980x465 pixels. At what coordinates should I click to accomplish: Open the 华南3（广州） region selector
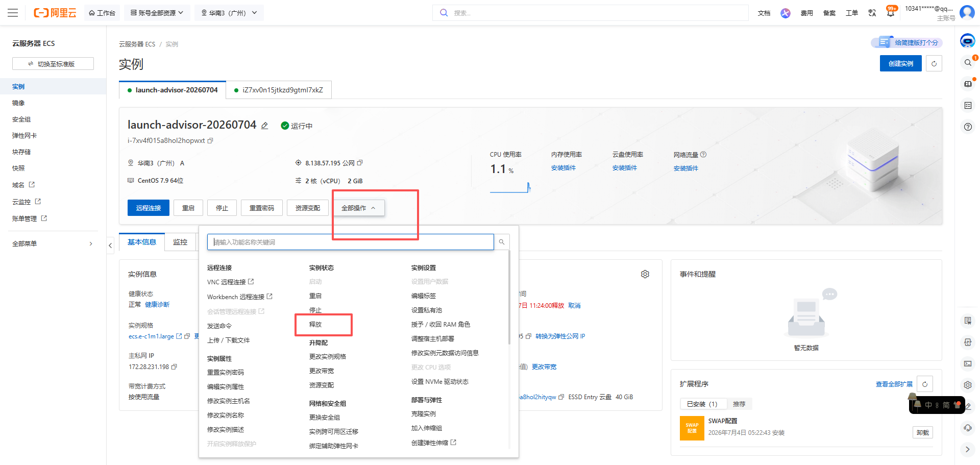229,13
